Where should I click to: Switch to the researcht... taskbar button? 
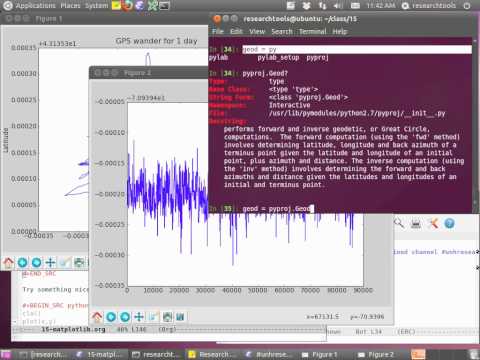[x=156, y=354]
